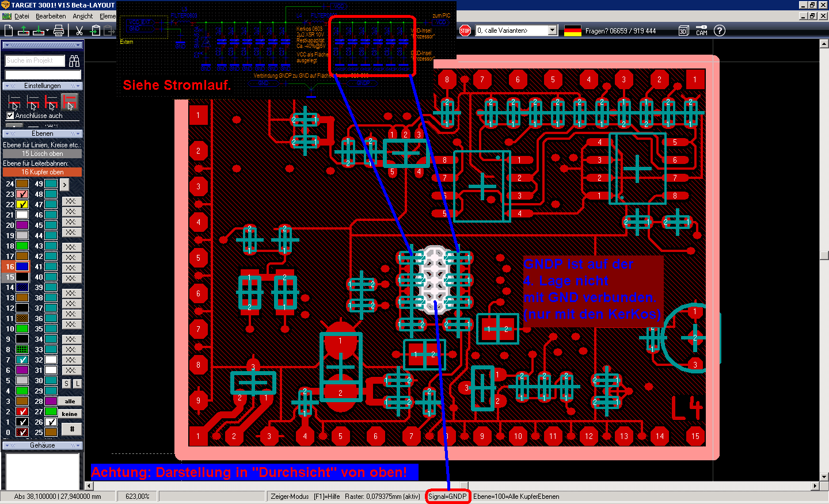Click the copy to clipboard icon
The image size is (829, 504).
96,30
